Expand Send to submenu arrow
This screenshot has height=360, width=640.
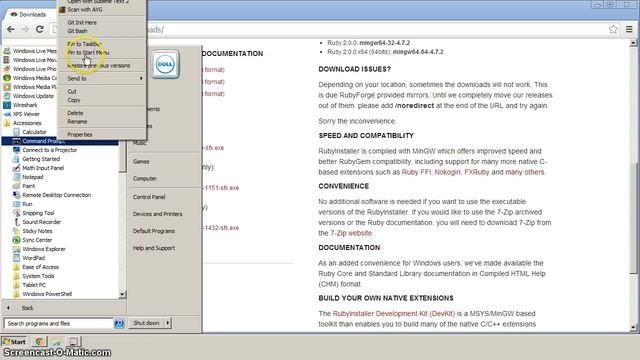(x=141, y=78)
